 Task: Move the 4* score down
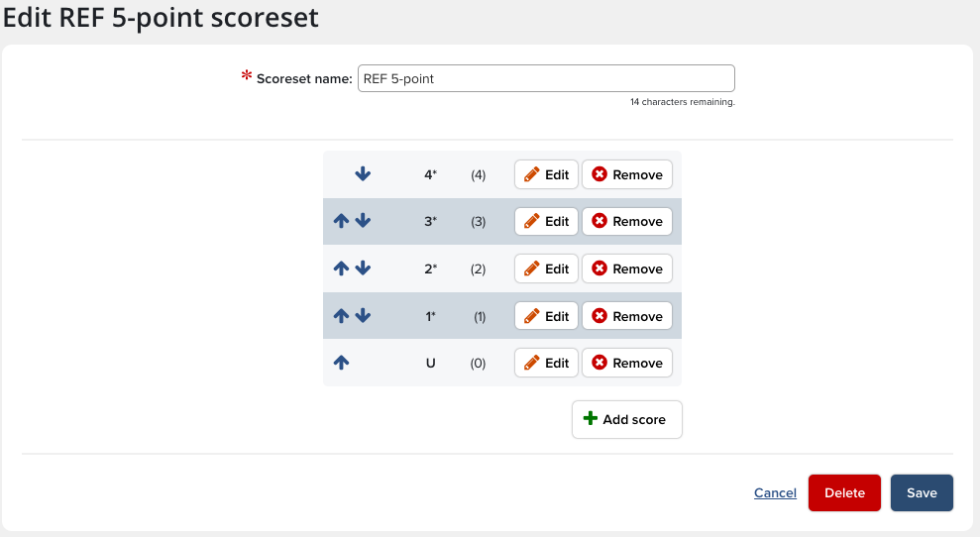point(363,174)
